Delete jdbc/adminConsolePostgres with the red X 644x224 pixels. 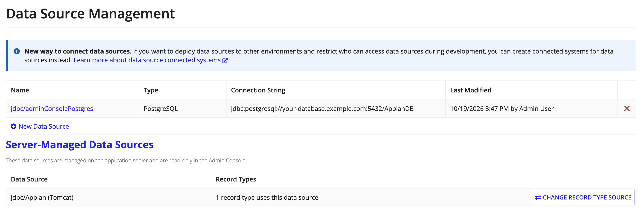(626, 108)
